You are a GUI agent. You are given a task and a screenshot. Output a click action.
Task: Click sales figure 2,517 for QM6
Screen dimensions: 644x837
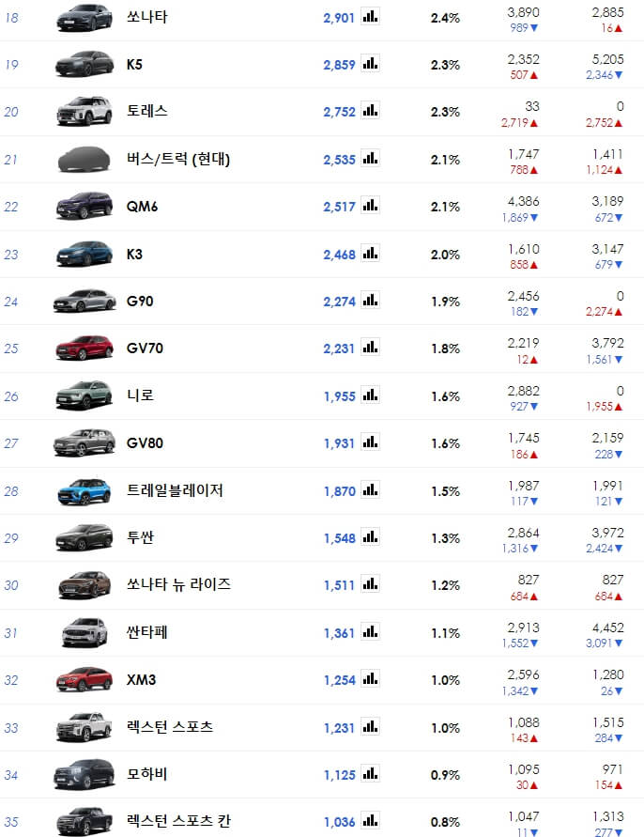339,207
